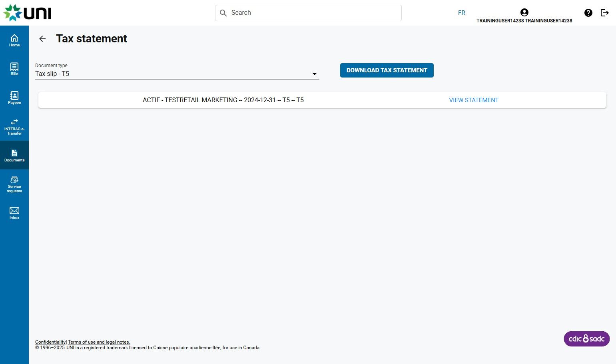Click the Download Tax Statement button
Screen dimensions: 616x364
(x=387, y=70)
